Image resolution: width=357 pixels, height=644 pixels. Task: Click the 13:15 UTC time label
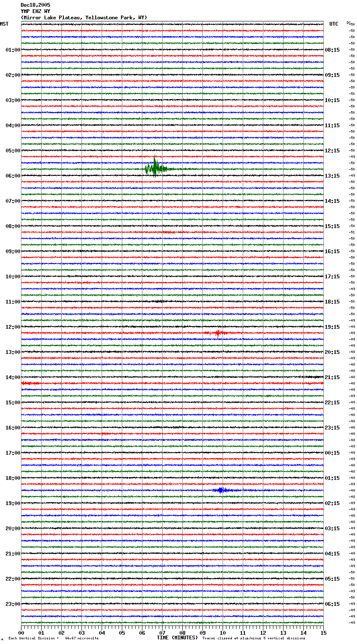[x=332, y=176]
